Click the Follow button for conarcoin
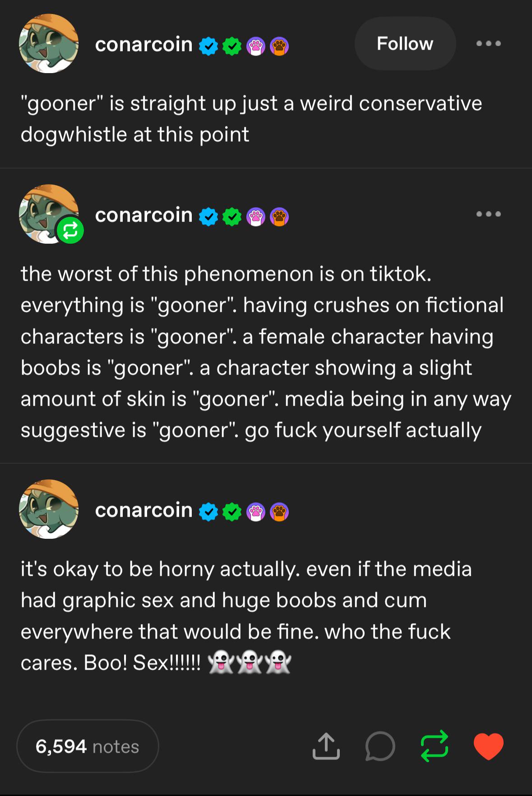 coord(405,44)
